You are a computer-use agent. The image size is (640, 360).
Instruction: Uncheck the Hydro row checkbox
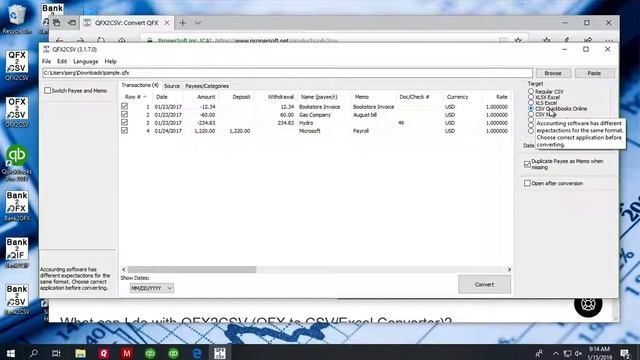[x=124, y=122]
